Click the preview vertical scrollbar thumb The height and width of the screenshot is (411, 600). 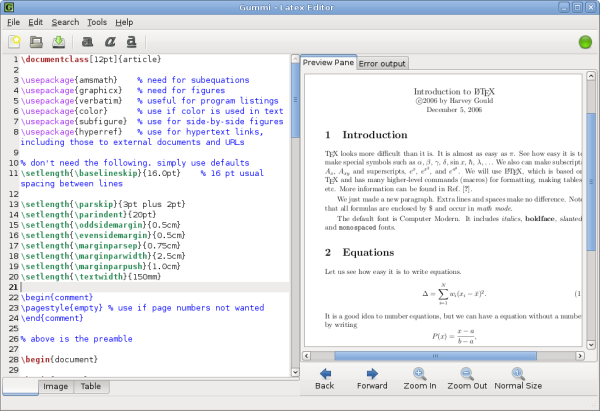[591, 182]
